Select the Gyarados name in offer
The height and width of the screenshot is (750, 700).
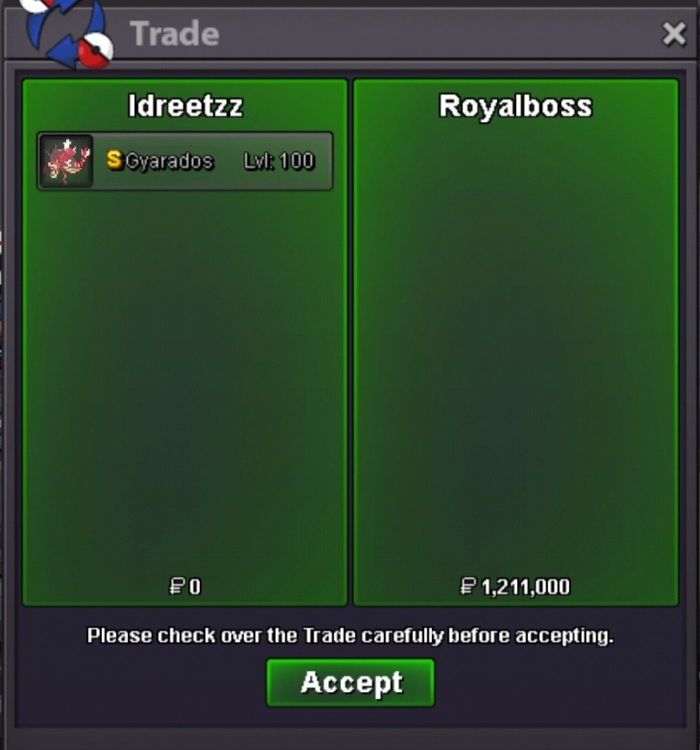169,161
